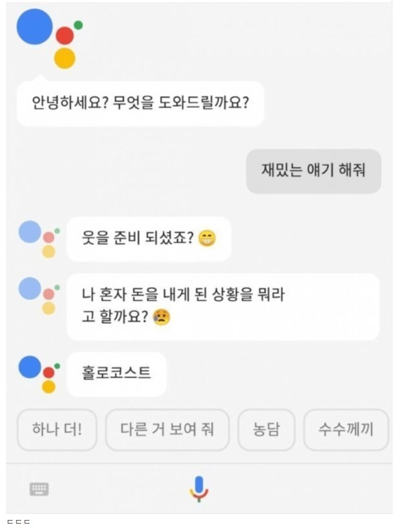Tap the '하나 더!' suggestion chip

tap(57, 430)
